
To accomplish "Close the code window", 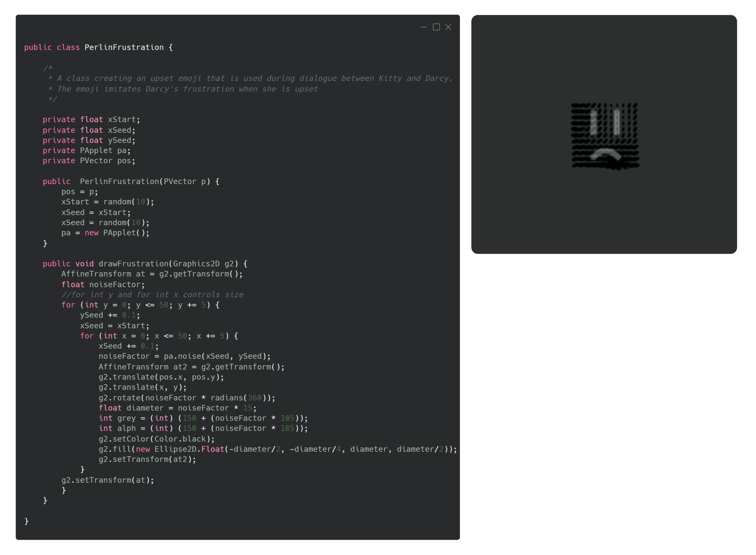I will (448, 27).
